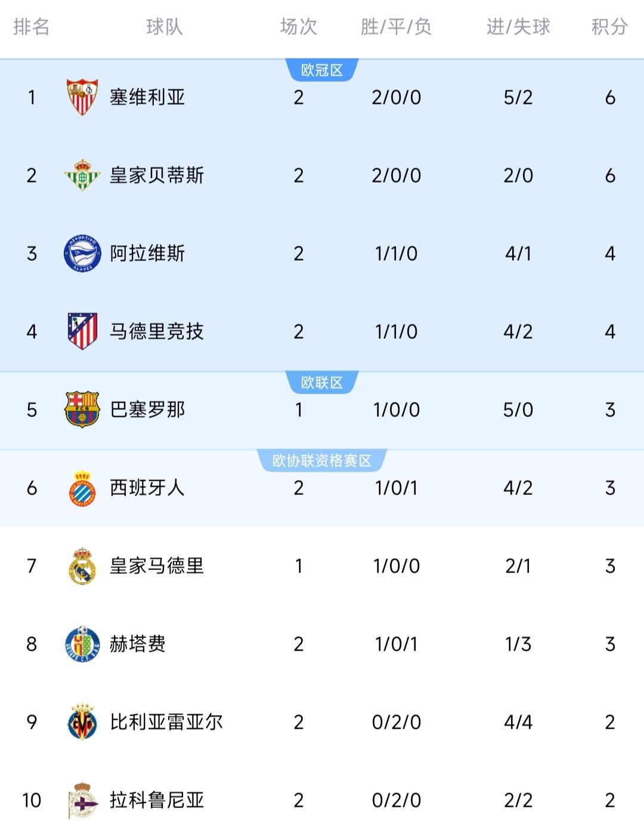Select the 胜/平/负 column header
644x824 pixels.
396,27
